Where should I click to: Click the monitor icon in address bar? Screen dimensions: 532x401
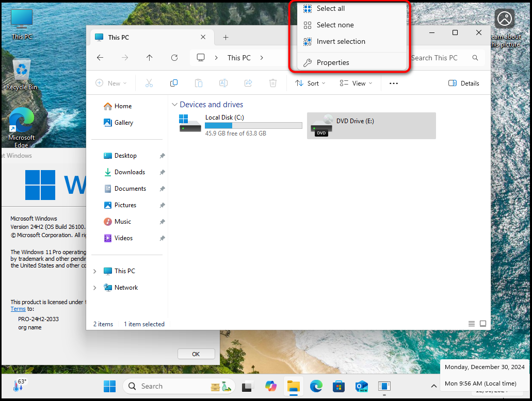[x=201, y=58]
